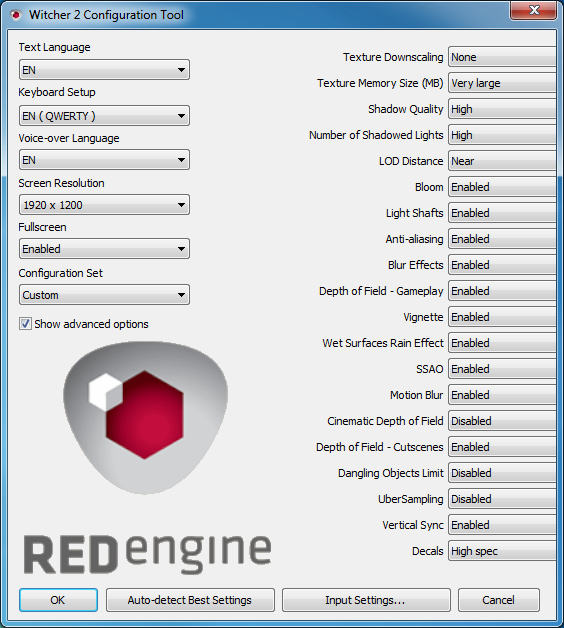This screenshot has width=564, height=628.
Task: Click the Witcher 2 title bar icon
Action: [16, 15]
